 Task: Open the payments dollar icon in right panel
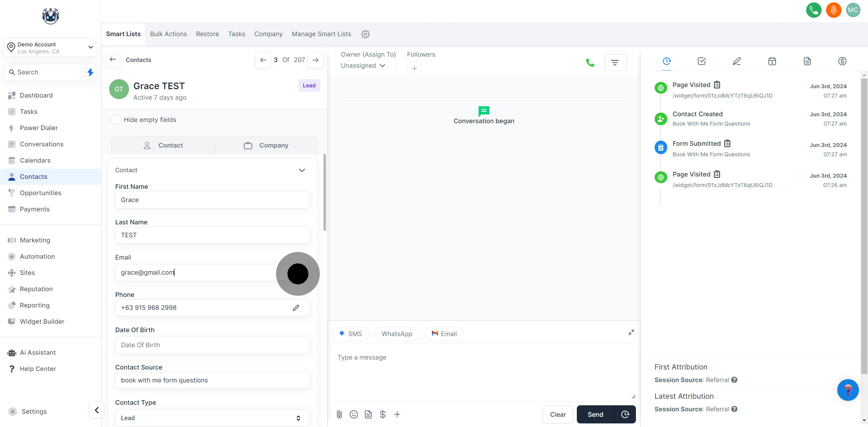click(x=842, y=61)
